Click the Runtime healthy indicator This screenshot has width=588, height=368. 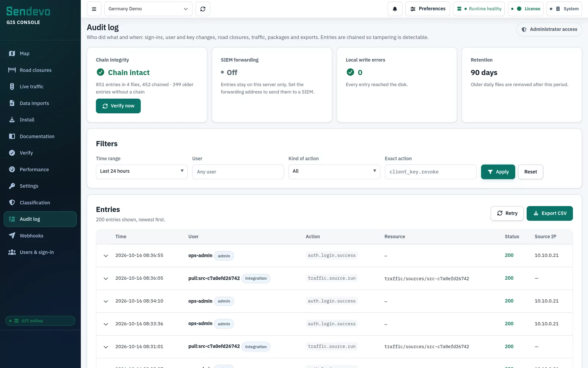(479, 9)
